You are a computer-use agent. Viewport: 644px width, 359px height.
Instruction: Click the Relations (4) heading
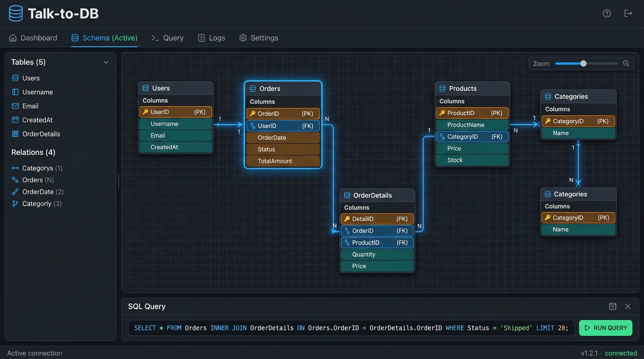(33, 152)
